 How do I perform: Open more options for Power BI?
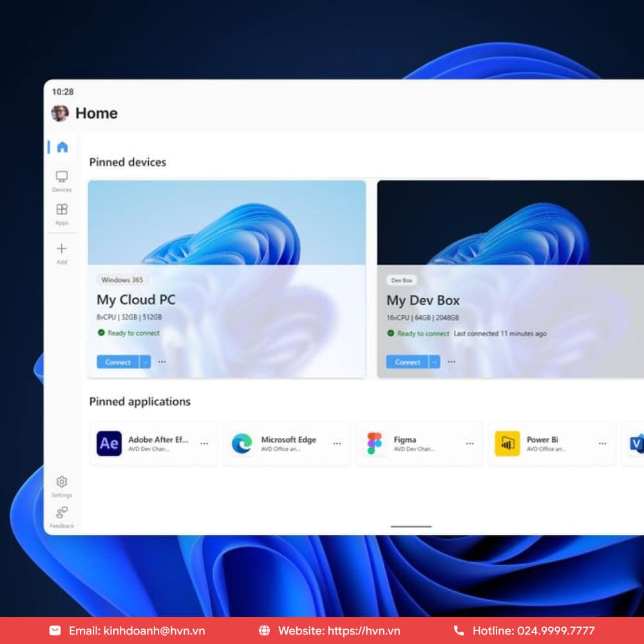pos(603,444)
